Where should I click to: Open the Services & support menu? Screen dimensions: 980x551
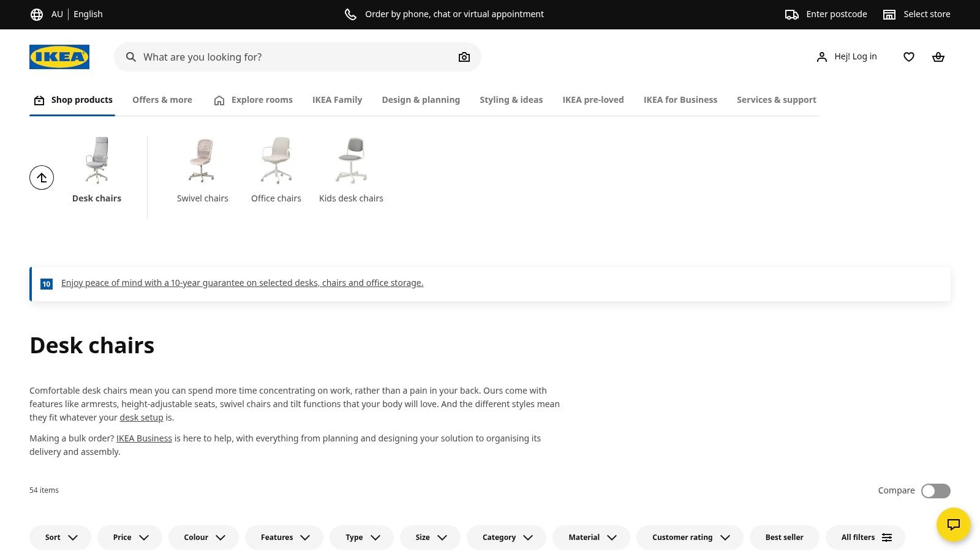(x=777, y=100)
